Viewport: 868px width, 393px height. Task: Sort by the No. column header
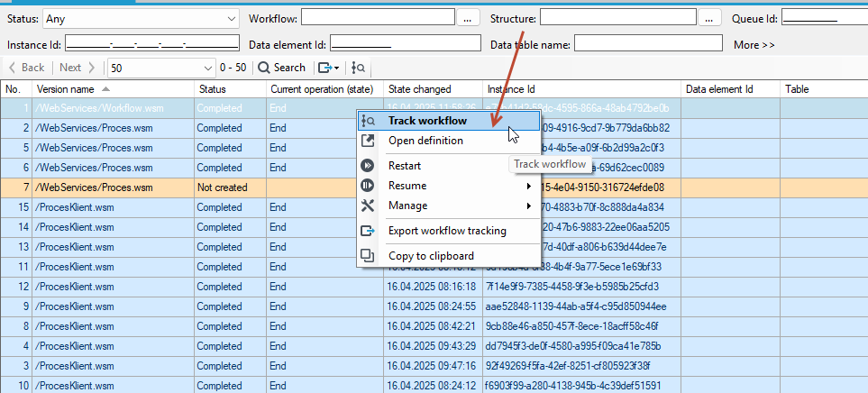coord(16,89)
